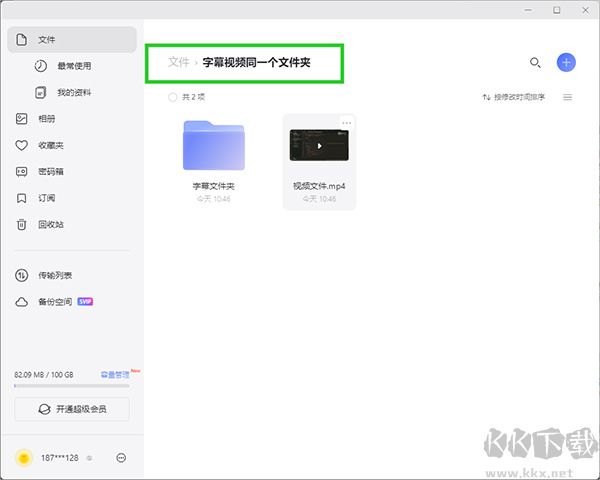
Task: Open the more options circle icon by account
Action: click(121, 458)
